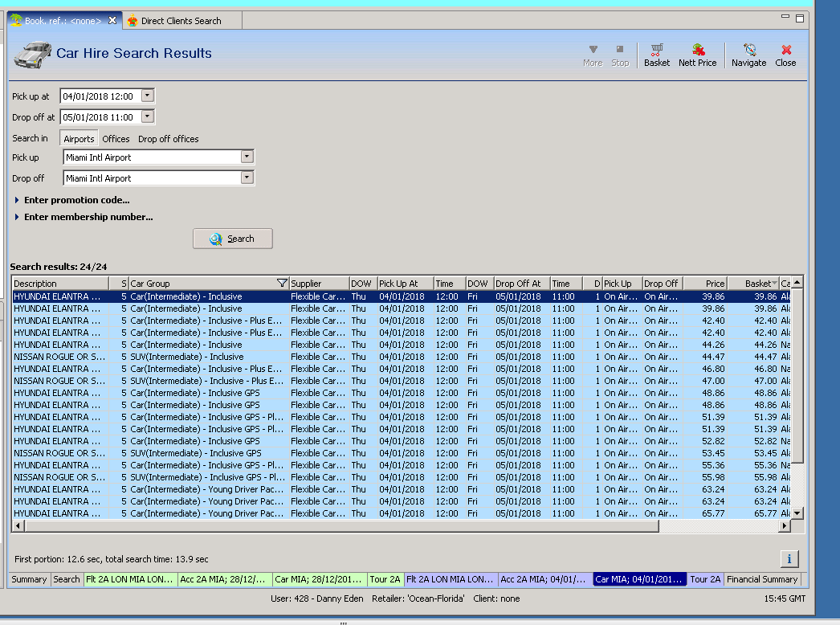Click the blue info icon button
Viewport: 840px width, 625px height.
[x=789, y=558]
